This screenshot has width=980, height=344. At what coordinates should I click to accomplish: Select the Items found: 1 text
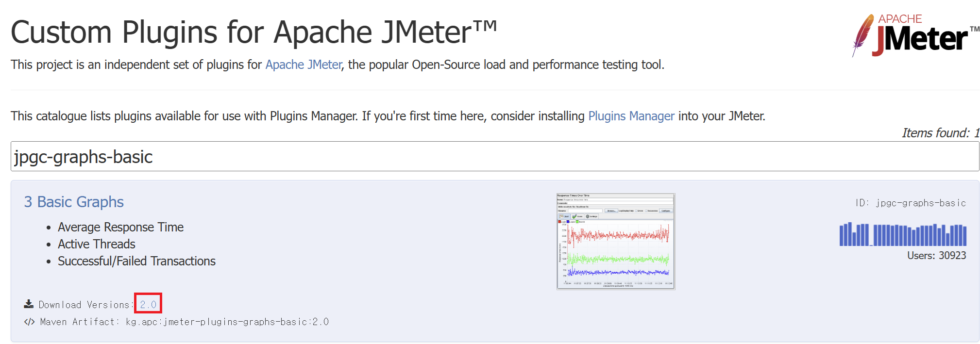click(x=941, y=133)
